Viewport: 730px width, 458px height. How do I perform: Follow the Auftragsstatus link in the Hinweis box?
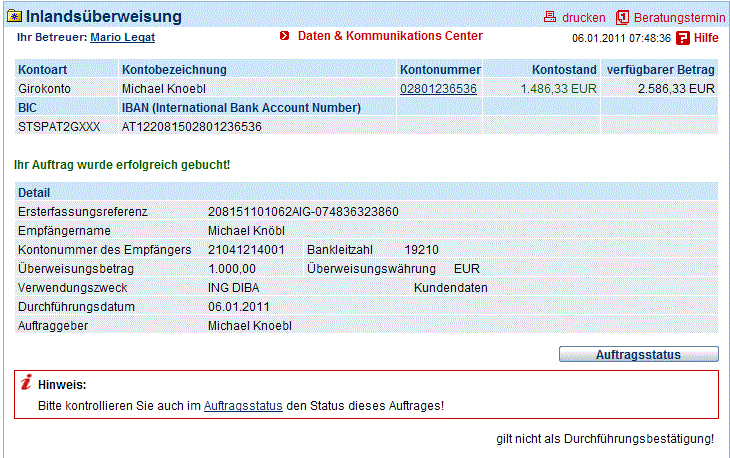[x=243, y=406]
